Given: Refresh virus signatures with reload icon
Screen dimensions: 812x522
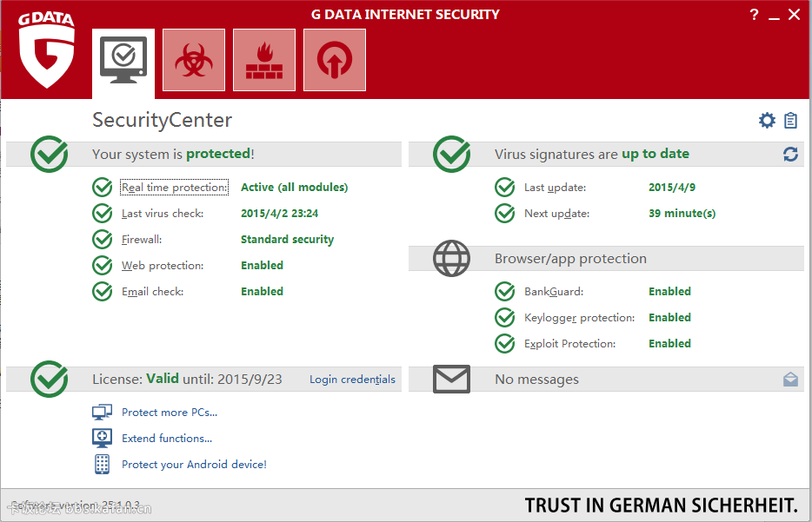Looking at the screenshot, I should tap(790, 154).
